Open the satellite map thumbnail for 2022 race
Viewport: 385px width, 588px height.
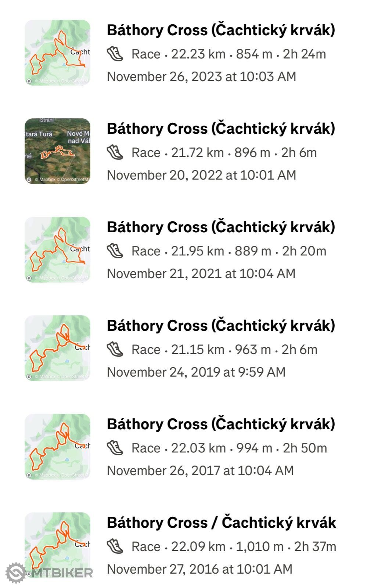click(x=57, y=151)
